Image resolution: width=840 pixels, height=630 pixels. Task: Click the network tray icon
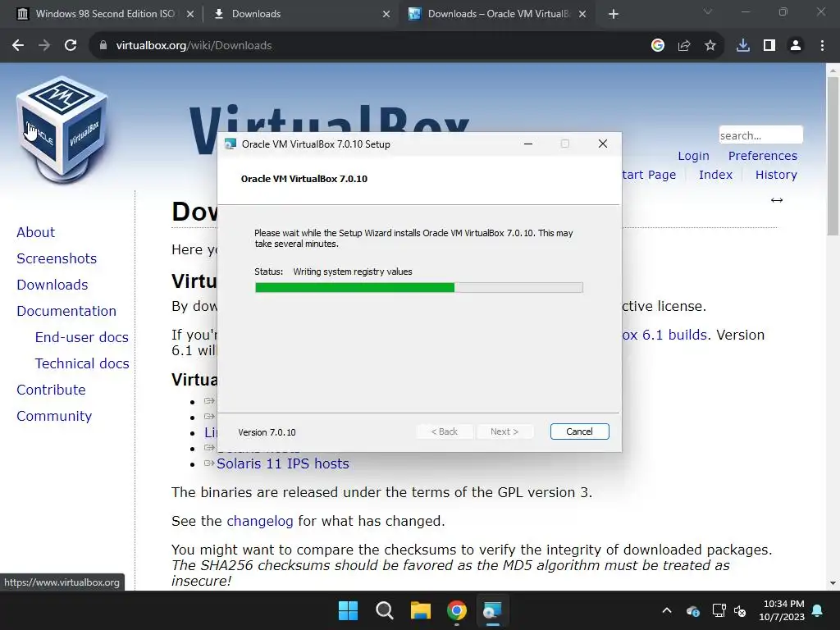(719, 610)
